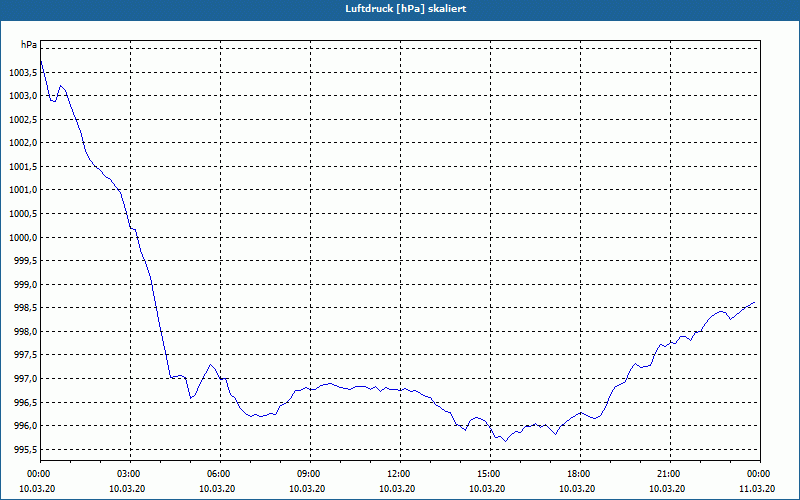Select the 09:00 time axis label
The image size is (800, 500).
[x=310, y=473]
